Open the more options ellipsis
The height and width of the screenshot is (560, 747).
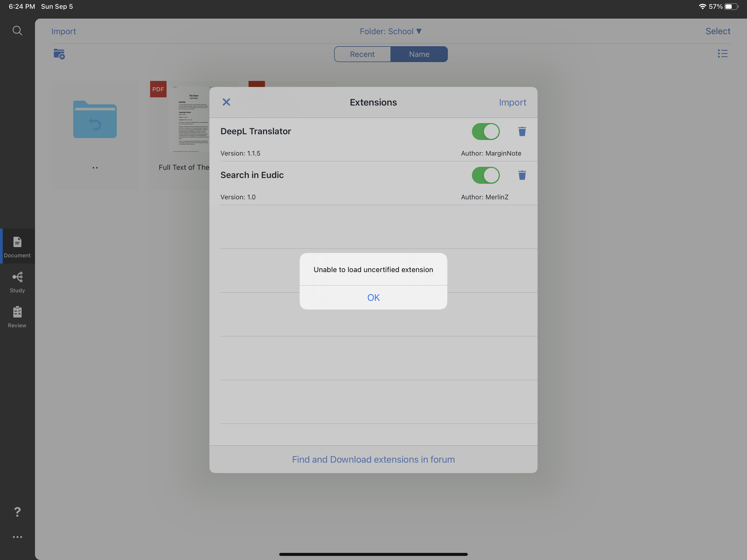pyautogui.click(x=17, y=537)
